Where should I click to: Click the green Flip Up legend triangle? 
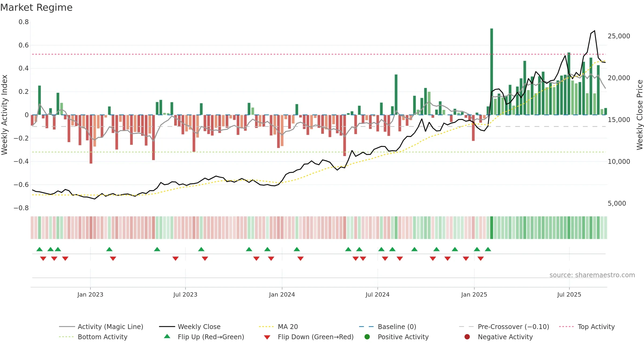point(167,336)
